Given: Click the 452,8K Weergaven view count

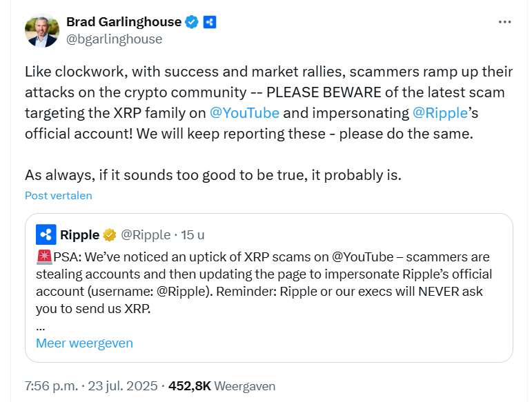Looking at the screenshot, I should pos(221,386).
